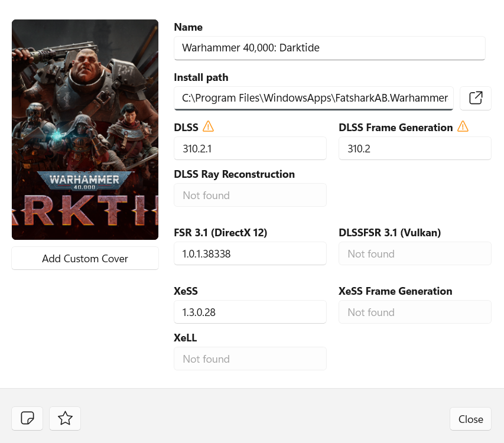Click the DLSS Frame Generation warning icon
The width and height of the screenshot is (504, 443).
click(463, 126)
